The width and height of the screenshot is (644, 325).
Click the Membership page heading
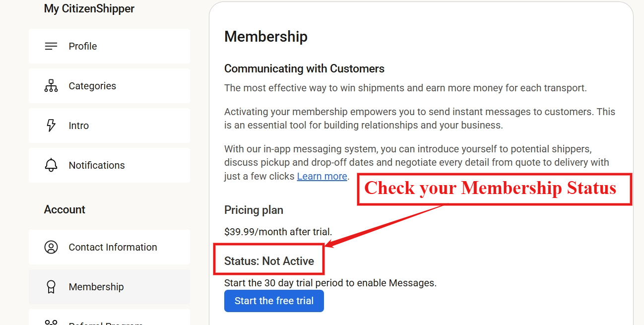(x=266, y=36)
